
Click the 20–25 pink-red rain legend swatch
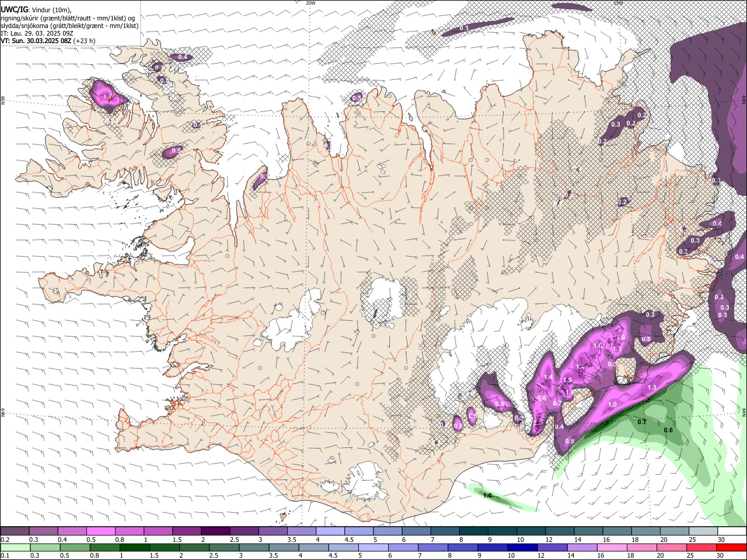pos(673,547)
